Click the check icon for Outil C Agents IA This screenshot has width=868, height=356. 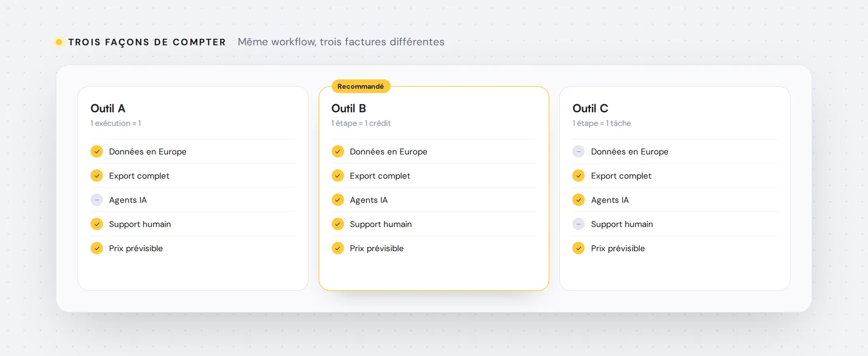(x=579, y=200)
